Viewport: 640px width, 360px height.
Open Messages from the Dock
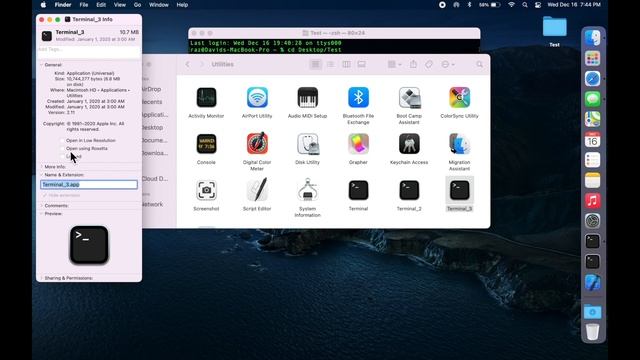pos(592,99)
